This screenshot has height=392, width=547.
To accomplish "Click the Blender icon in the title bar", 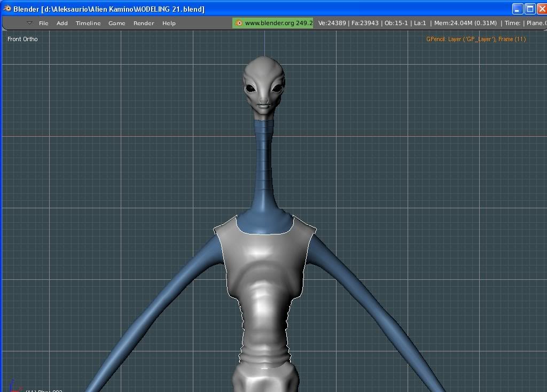I will pyautogui.click(x=7, y=9).
